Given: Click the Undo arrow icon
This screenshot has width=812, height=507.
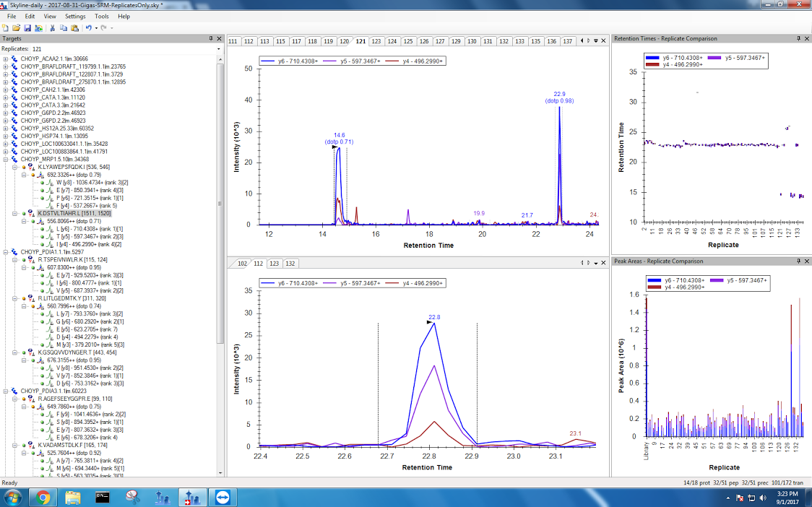Looking at the screenshot, I should pyautogui.click(x=88, y=27).
